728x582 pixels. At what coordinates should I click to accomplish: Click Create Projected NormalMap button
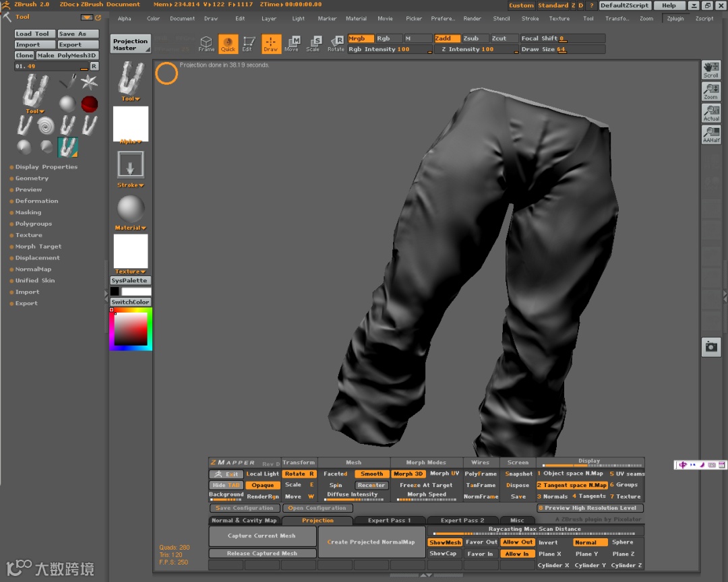tap(371, 542)
